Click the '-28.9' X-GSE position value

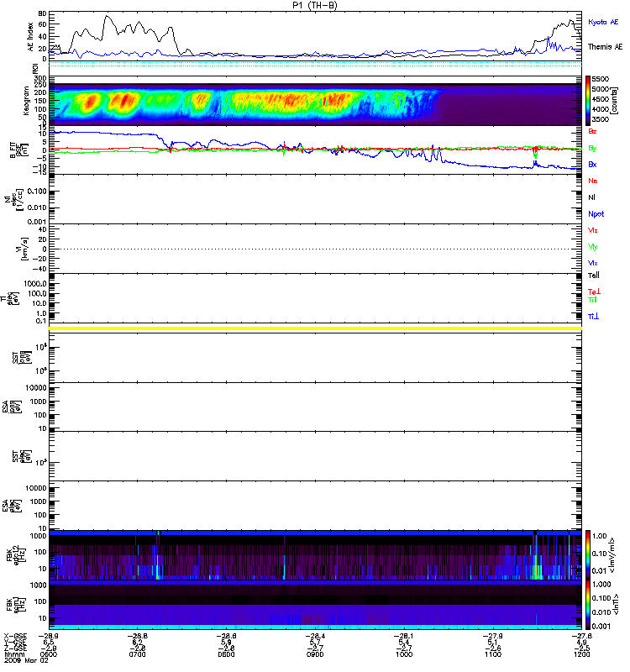[x=49, y=636]
